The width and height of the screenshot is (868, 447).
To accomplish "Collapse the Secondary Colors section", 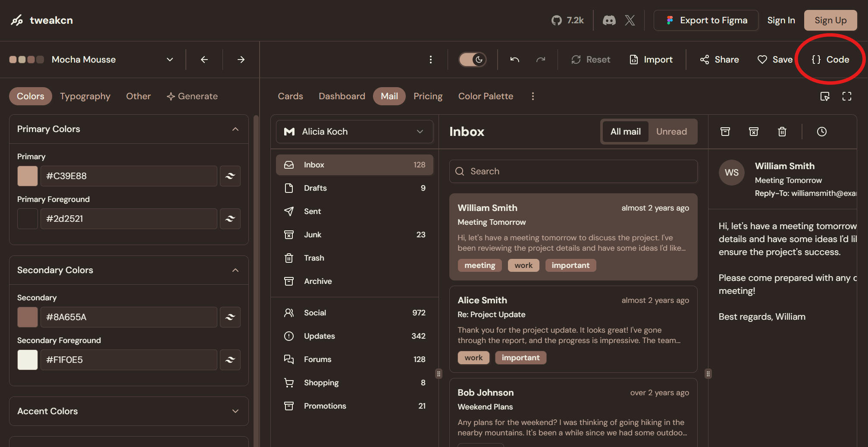I will pyautogui.click(x=129, y=270).
